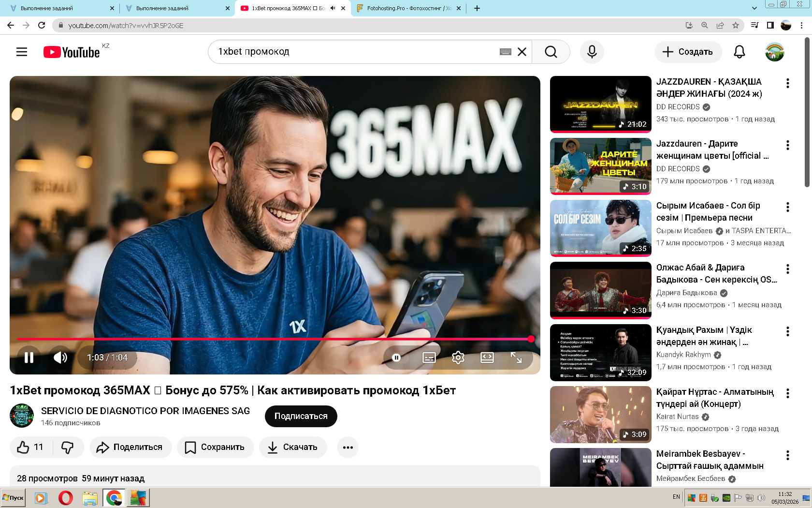Viewport: 812px width, 508px height.
Task: Click the Поделиться share button
Action: pos(130,447)
